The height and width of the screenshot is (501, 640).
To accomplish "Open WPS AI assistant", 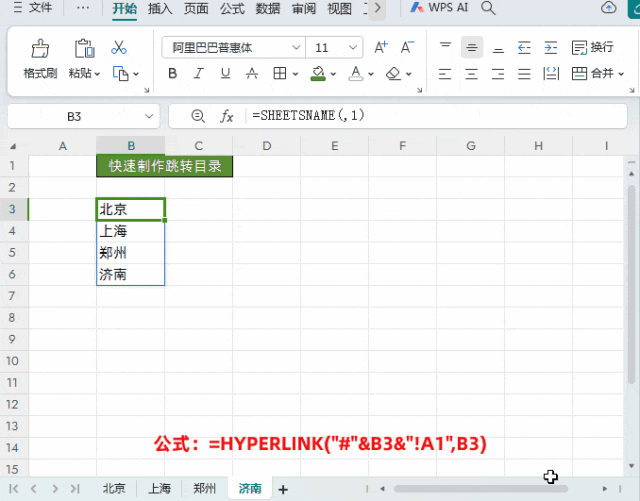I will 439,8.
